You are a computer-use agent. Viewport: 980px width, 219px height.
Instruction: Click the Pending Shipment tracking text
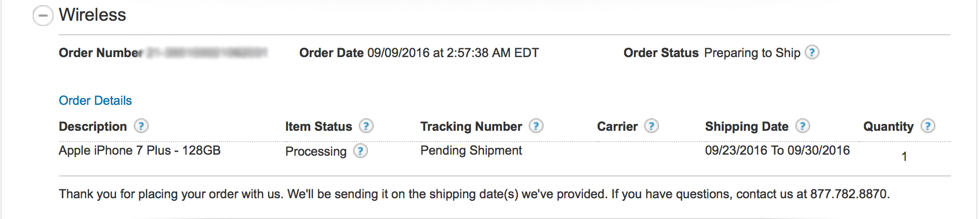(471, 150)
